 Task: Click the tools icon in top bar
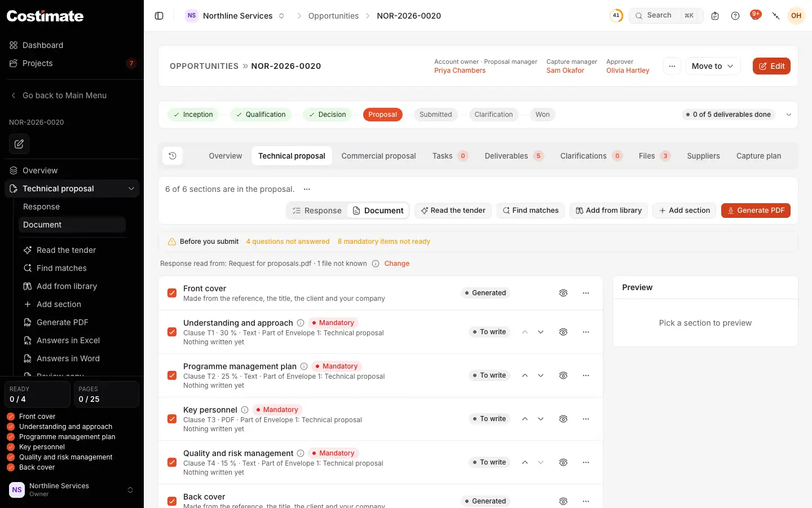(x=776, y=16)
